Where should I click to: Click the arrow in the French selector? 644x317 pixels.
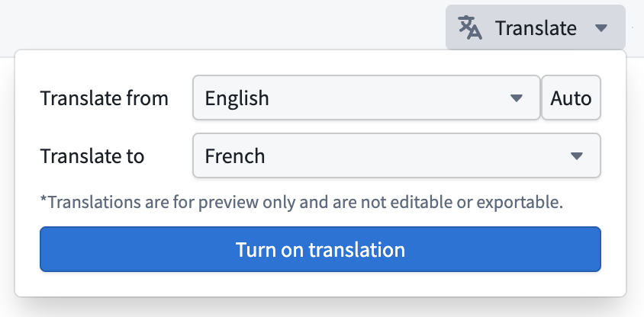coord(577,156)
